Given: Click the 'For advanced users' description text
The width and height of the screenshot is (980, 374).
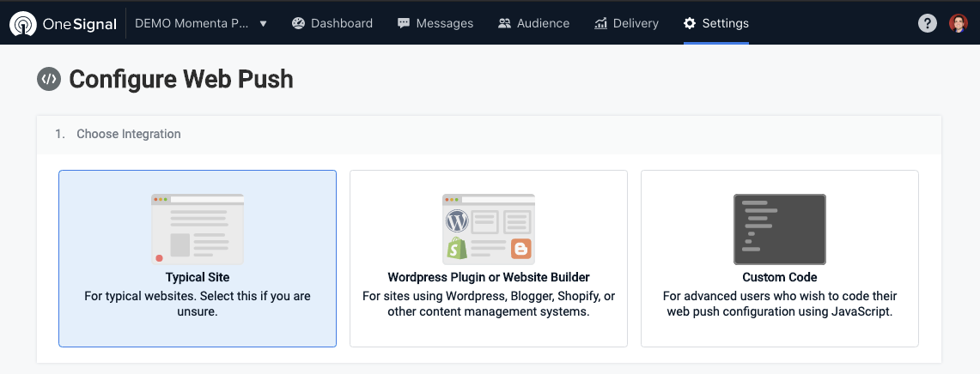Looking at the screenshot, I should 780,304.
